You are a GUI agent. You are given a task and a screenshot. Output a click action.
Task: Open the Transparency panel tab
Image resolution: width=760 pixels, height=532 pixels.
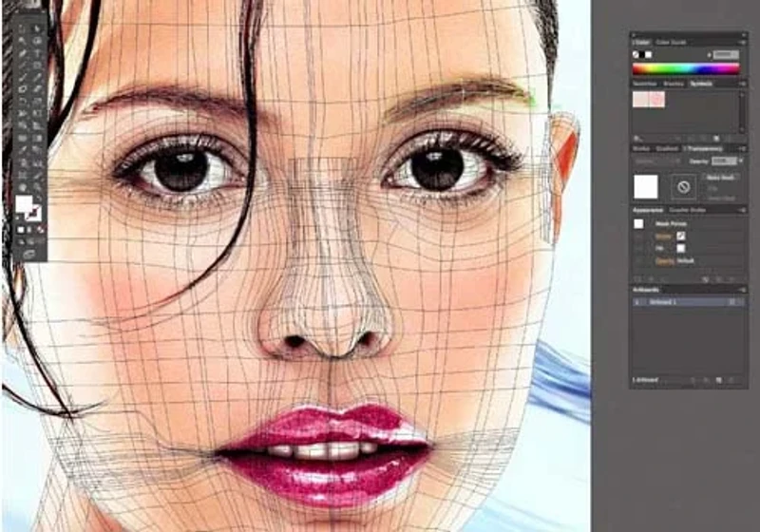(x=703, y=148)
